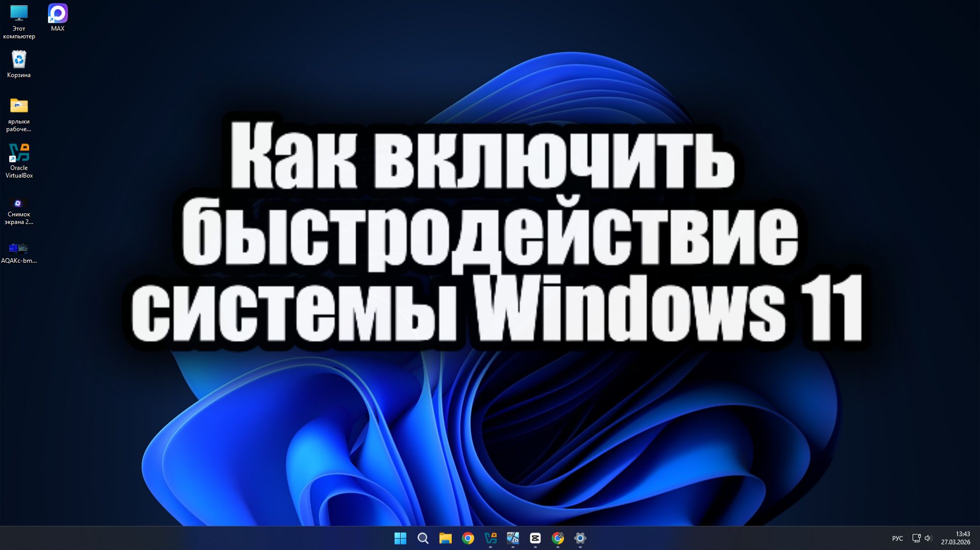Switch to Oracle VirtualBox in the taskbar
This screenshot has height=550, width=980.
tap(490, 538)
